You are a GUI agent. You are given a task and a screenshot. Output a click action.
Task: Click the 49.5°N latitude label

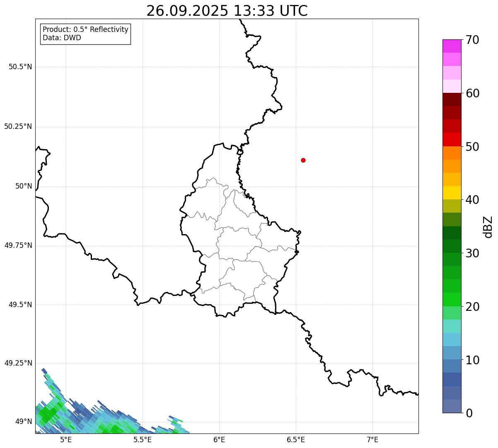(x=20, y=305)
